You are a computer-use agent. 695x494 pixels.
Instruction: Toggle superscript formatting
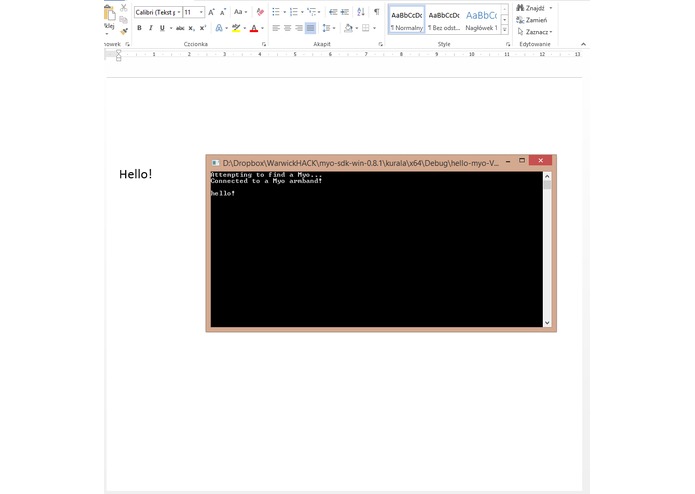click(x=203, y=28)
